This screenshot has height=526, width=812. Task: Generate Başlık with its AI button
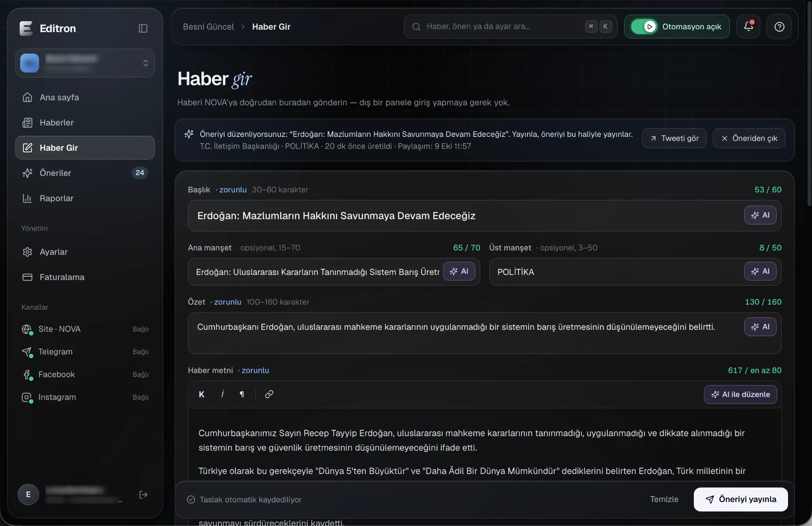760,215
